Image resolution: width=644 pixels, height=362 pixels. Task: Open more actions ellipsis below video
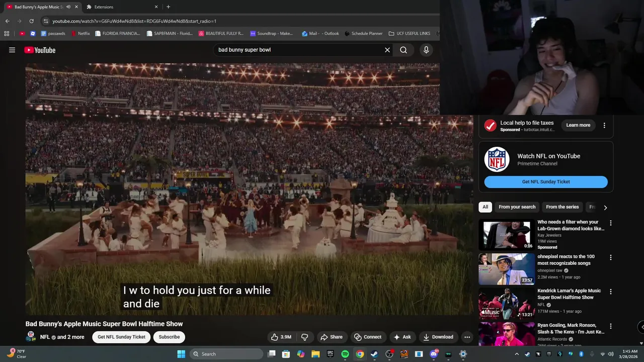467,337
